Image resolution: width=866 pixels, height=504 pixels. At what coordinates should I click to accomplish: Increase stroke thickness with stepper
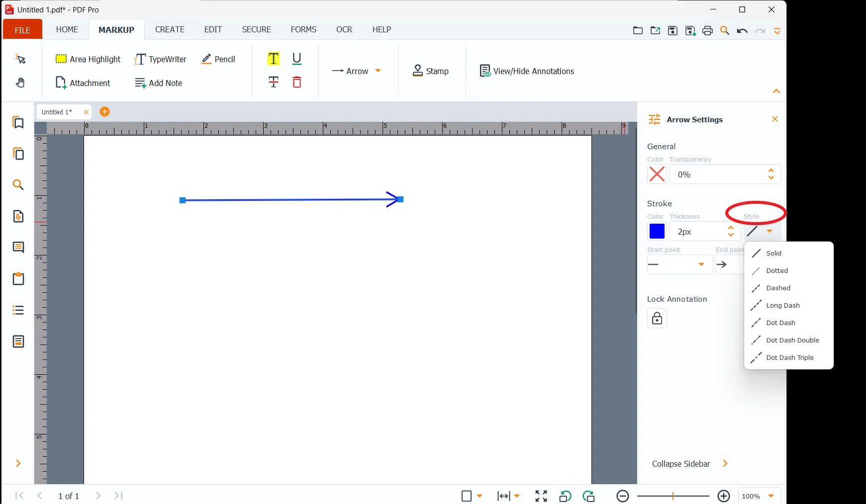click(x=731, y=228)
